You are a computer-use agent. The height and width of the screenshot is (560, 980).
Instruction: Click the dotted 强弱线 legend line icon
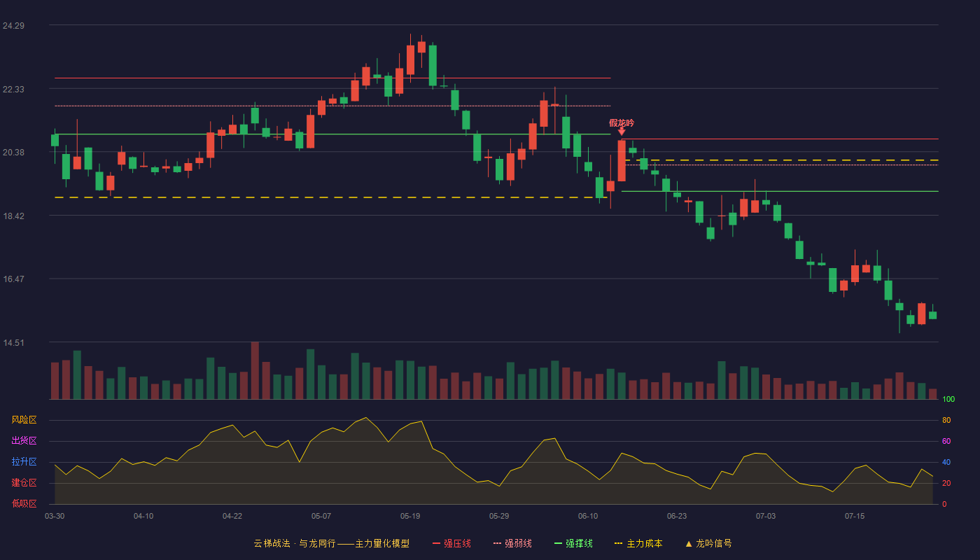pos(497,543)
